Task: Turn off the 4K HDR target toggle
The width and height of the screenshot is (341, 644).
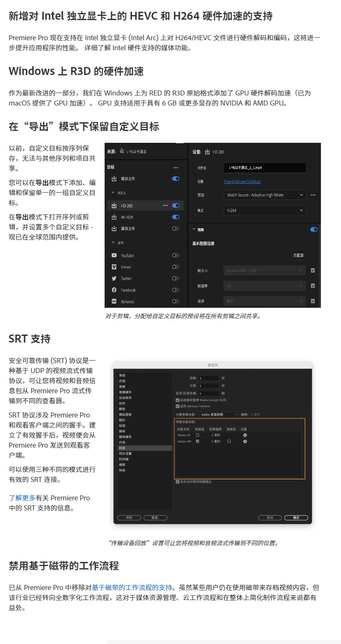Action: (x=176, y=217)
